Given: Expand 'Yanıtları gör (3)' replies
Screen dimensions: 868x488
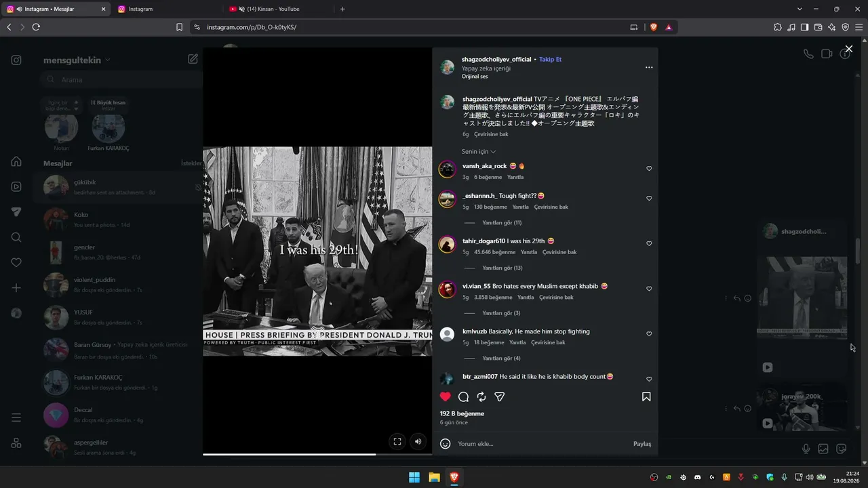Looking at the screenshot, I should (501, 313).
